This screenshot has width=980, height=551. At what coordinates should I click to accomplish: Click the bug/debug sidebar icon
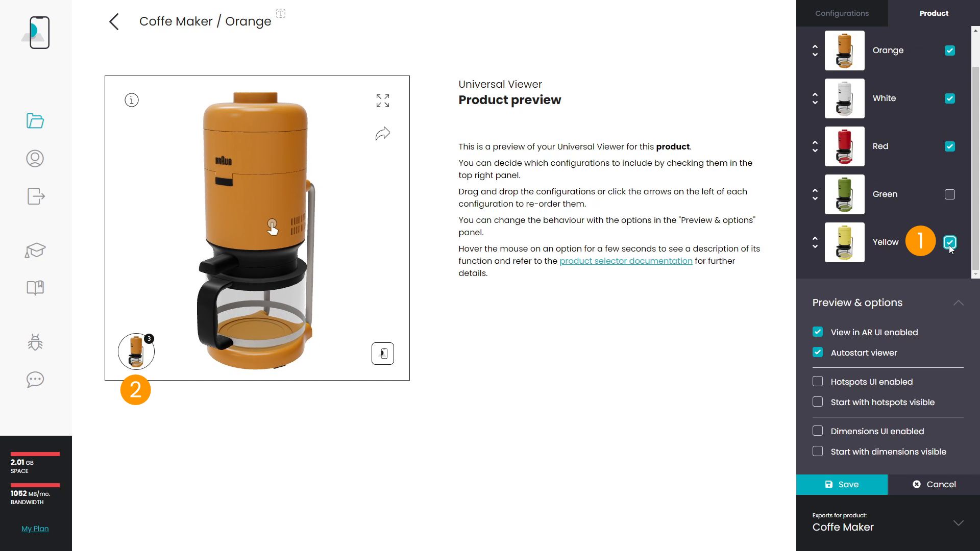(35, 343)
